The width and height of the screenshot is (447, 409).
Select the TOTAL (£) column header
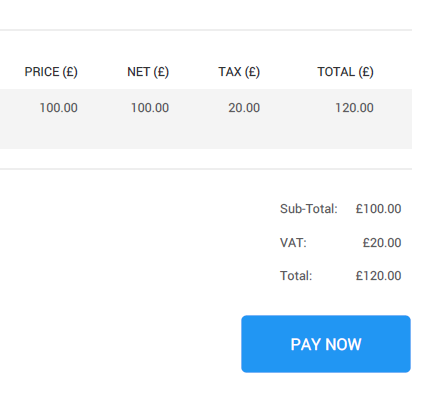(x=345, y=72)
